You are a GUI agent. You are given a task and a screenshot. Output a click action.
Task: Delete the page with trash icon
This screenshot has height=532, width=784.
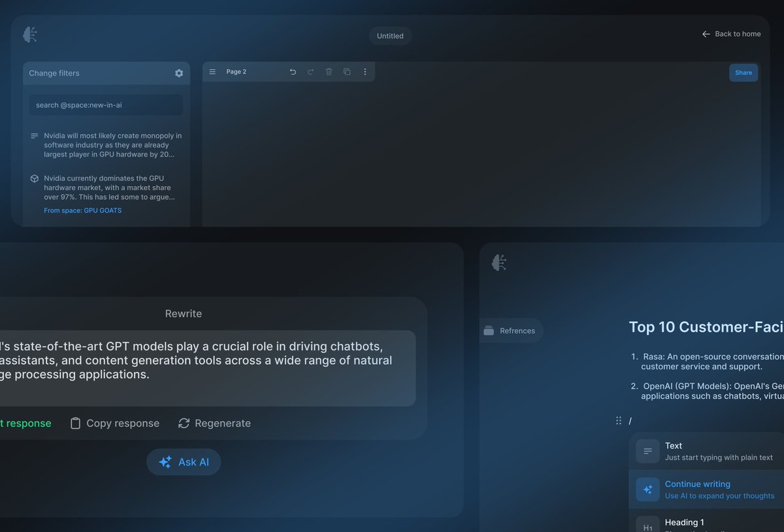(x=329, y=72)
